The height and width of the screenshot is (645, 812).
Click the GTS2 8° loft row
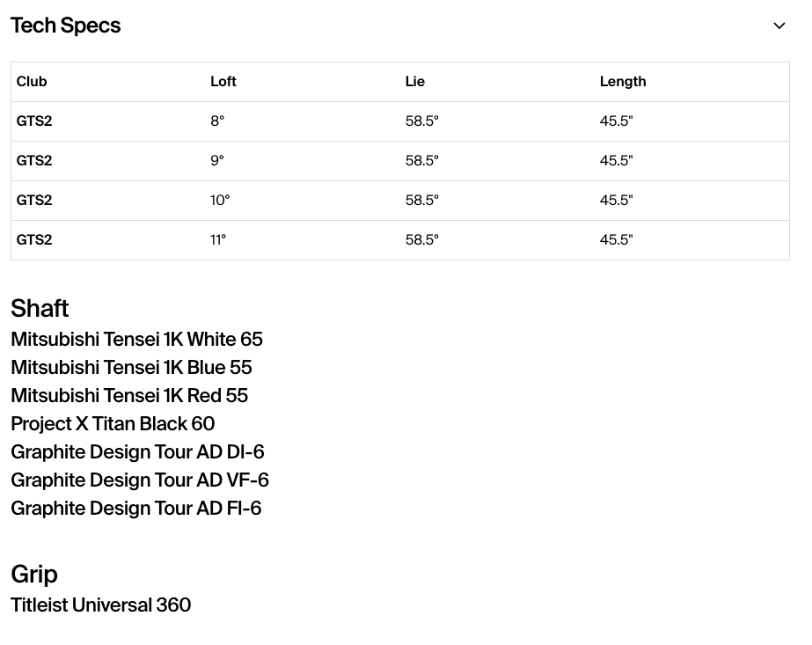[399, 121]
